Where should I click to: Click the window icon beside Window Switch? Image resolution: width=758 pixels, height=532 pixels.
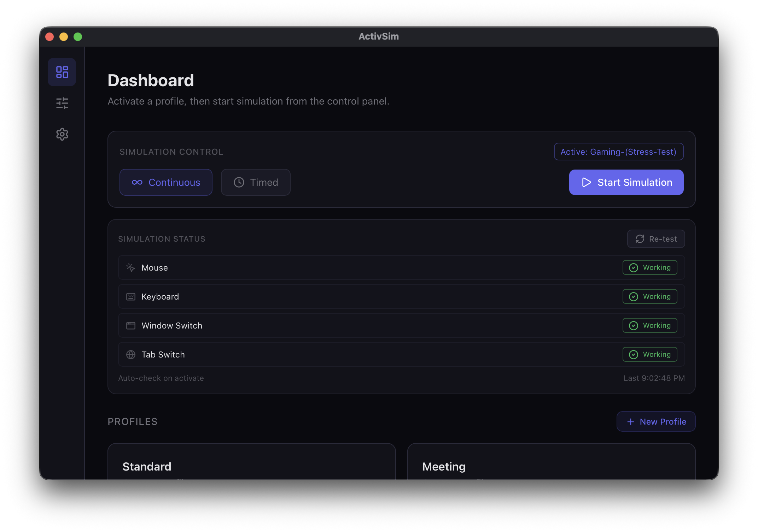[130, 325]
